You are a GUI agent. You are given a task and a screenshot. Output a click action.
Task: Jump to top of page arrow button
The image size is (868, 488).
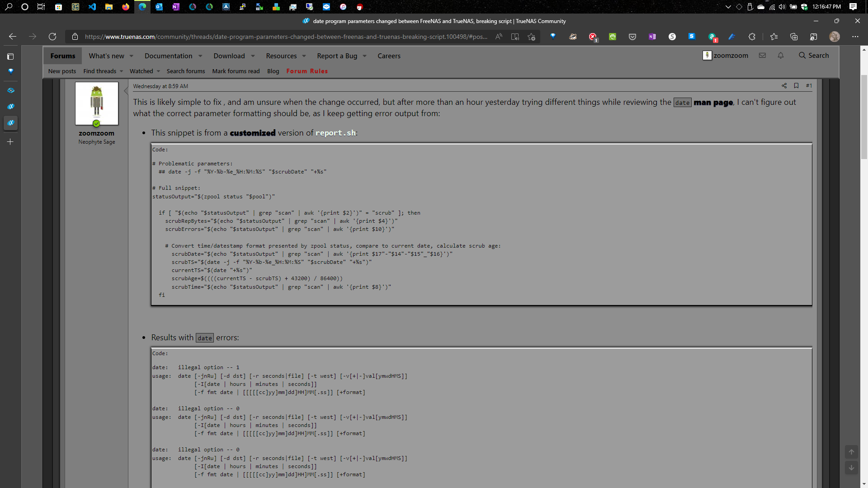(851, 452)
